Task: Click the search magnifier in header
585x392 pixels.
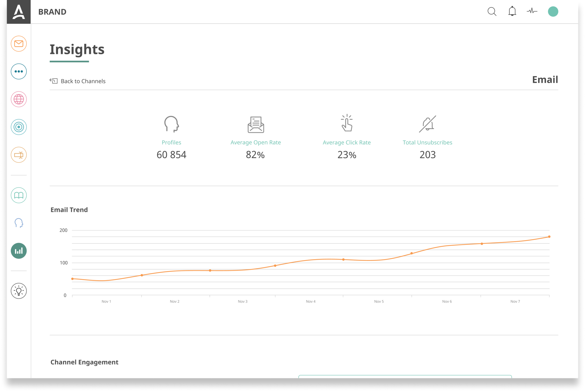Action: pyautogui.click(x=492, y=11)
